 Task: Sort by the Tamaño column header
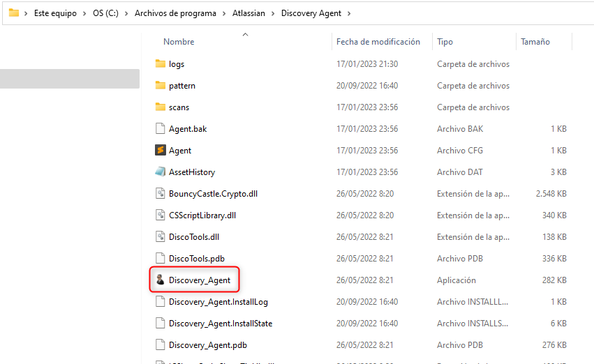pos(535,42)
